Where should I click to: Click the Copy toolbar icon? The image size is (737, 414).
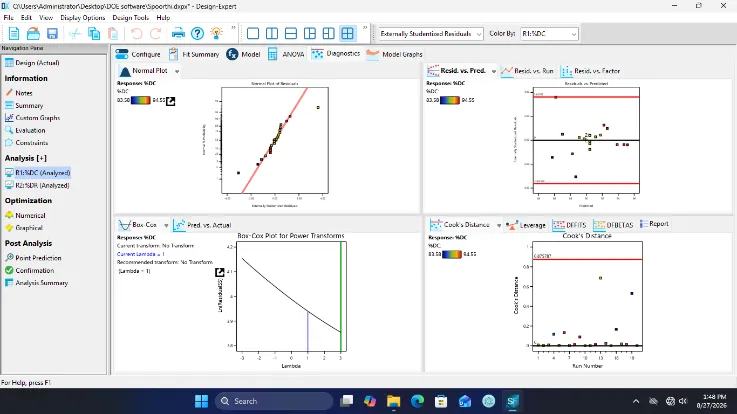pos(94,33)
